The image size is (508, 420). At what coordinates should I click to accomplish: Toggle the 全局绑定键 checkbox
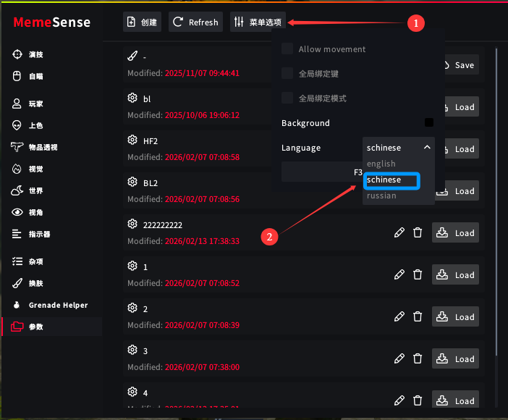[x=287, y=74]
